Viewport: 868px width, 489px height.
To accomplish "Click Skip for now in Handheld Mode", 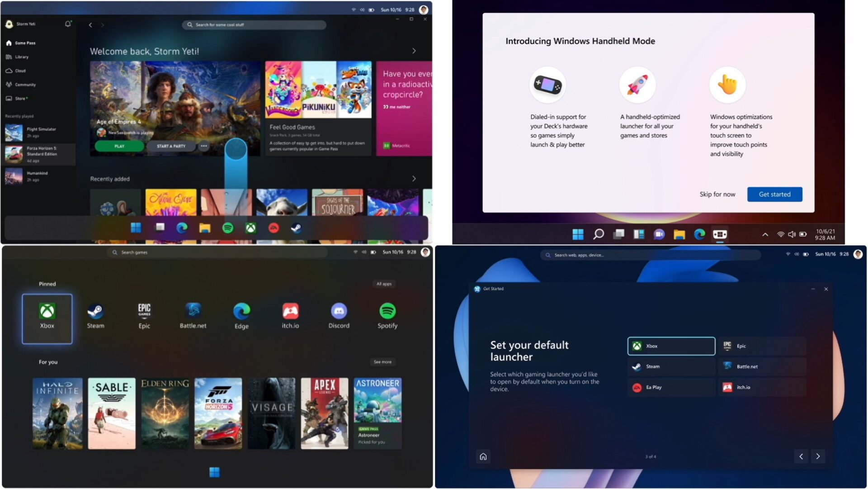I will click(x=717, y=194).
